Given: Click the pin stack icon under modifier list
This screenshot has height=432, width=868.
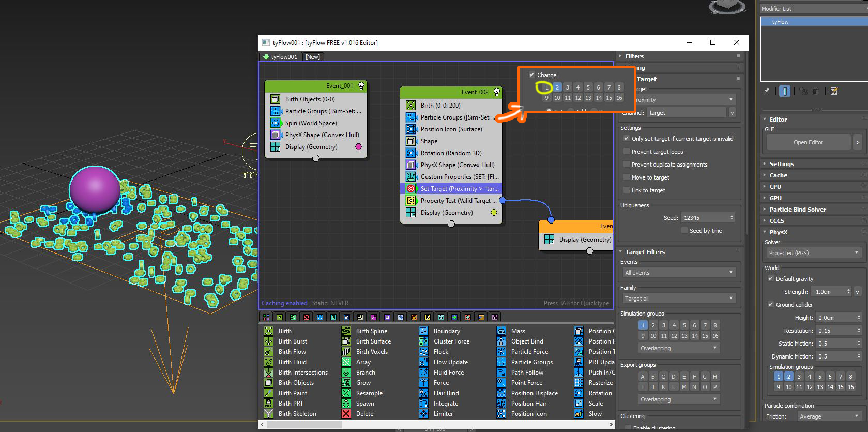Looking at the screenshot, I should (766, 91).
